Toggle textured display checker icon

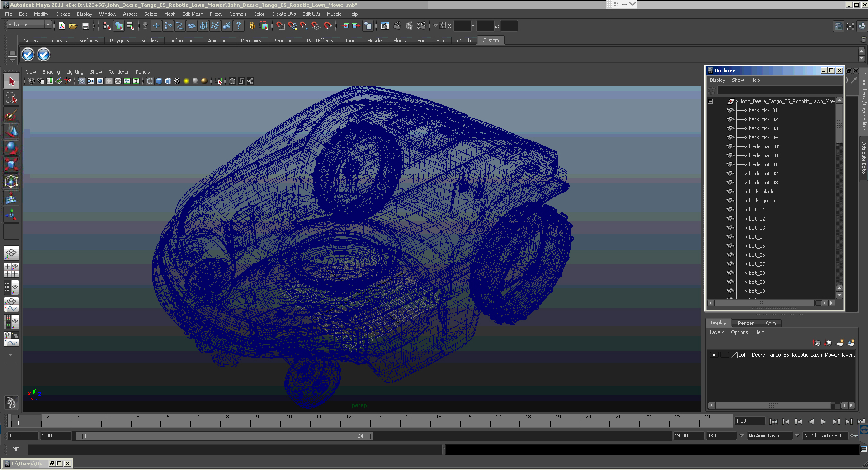[177, 81]
